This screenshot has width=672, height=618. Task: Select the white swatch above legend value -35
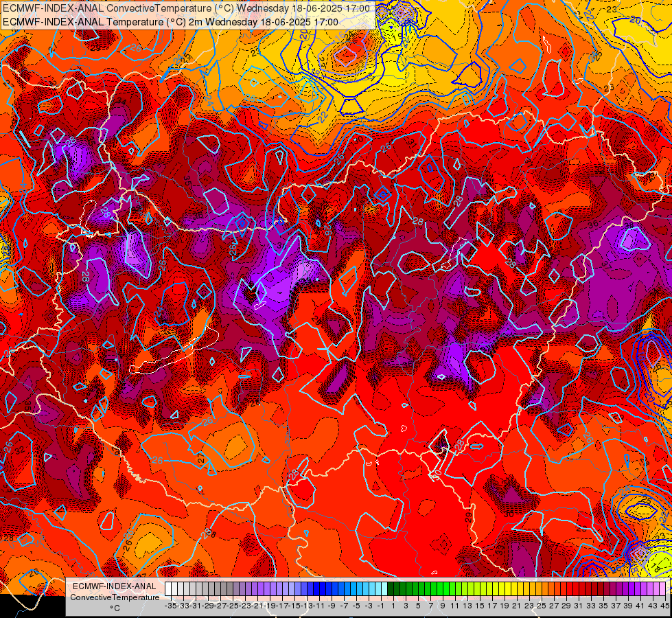[x=168, y=589]
